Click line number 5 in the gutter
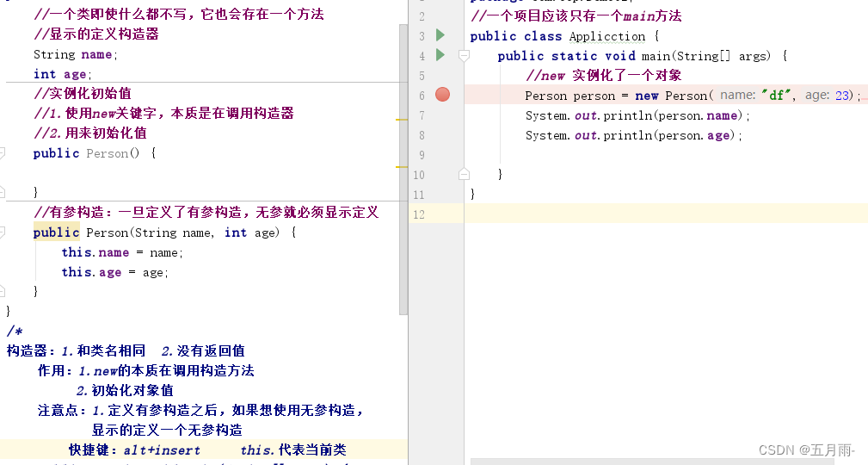Image resolution: width=868 pixels, height=465 pixels. 422,76
